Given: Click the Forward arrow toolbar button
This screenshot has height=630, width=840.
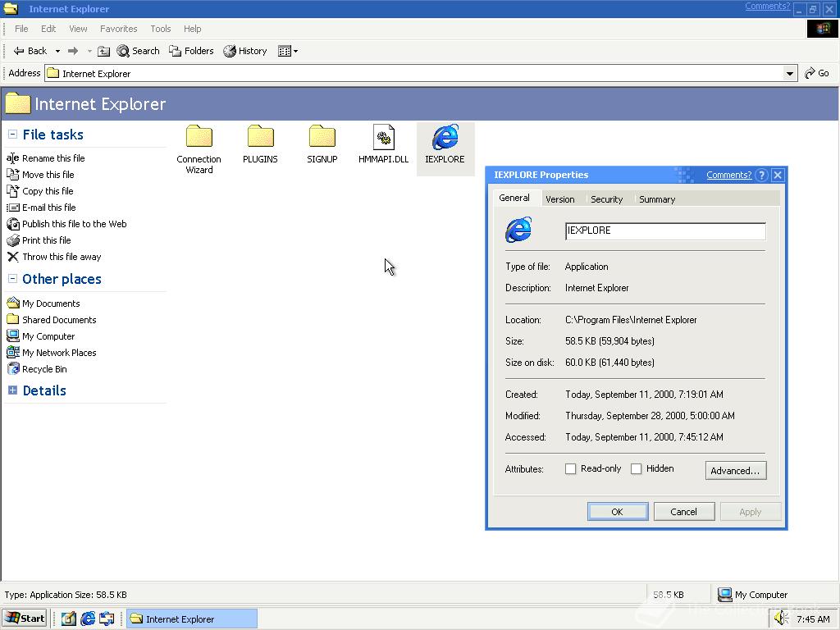Looking at the screenshot, I should coord(73,51).
